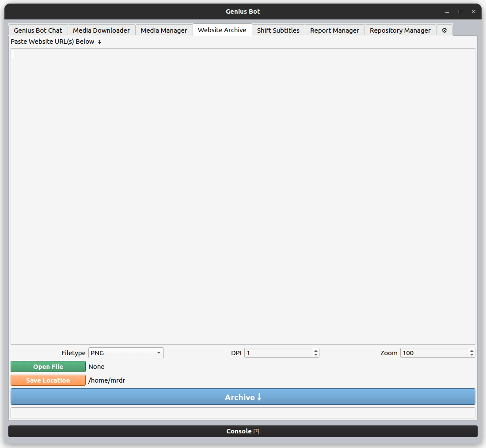Increase DPI using the up stepper
Image resolution: width=486 pixels, height=448 pixels.
click(x=315, y=350)
